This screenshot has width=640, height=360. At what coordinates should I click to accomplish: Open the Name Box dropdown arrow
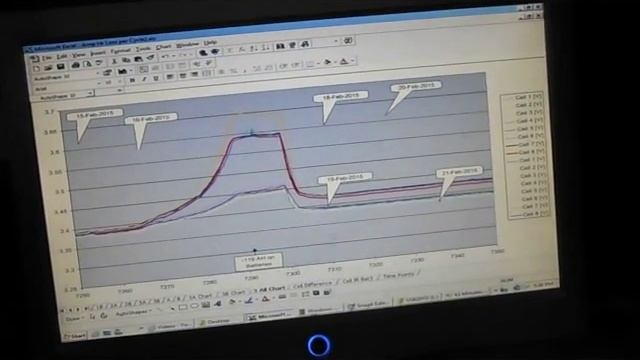point(90,93)
